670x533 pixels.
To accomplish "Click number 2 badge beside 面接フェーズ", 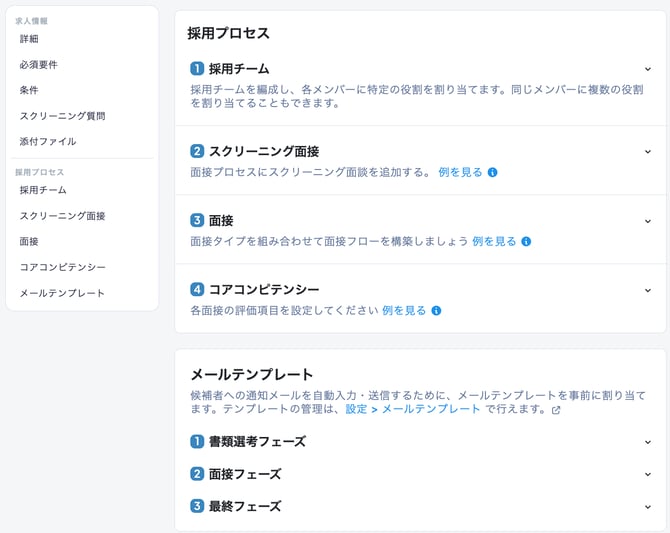I will (197, 474).
